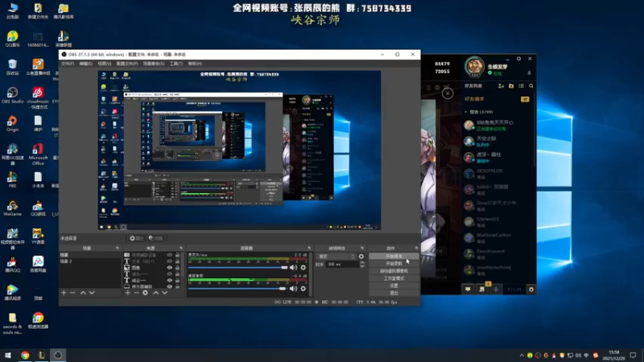Screen dimensions: 644x362
Task: Move the source down in the sources list
Action: point(165,293)
